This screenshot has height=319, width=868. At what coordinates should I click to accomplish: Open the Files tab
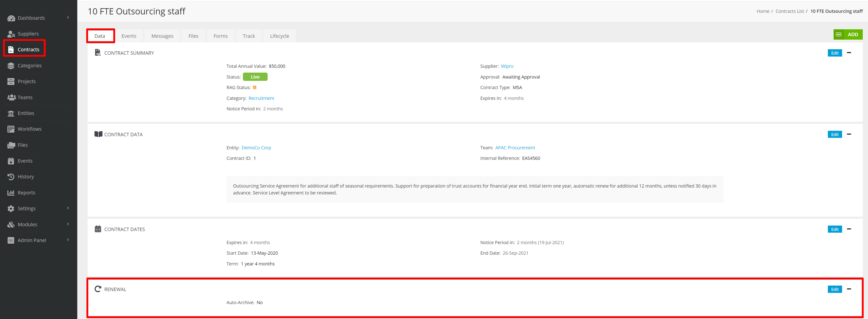[x=193, y=36]
